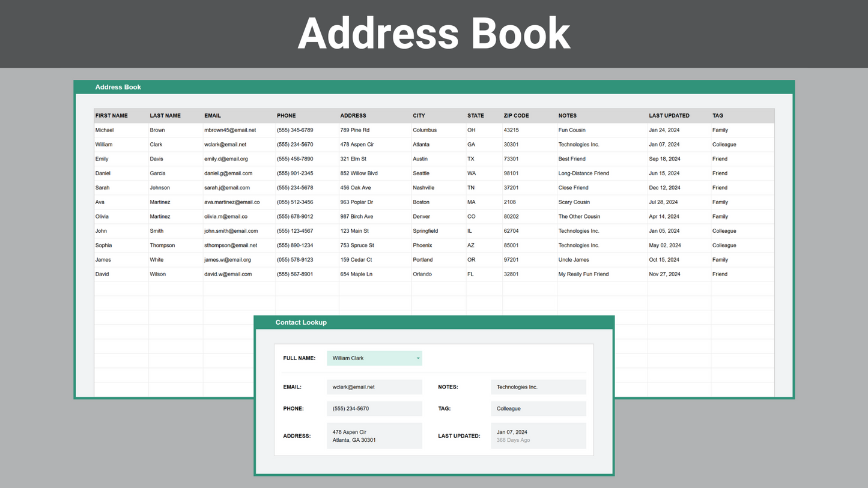Select the ADDRESS field showing 478 Aspen Cir

[x=374, y=436]
